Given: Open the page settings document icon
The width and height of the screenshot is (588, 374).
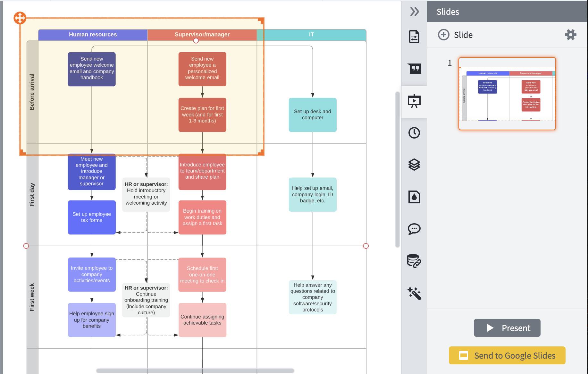Looking at the screenshot, I should point(414,37).
